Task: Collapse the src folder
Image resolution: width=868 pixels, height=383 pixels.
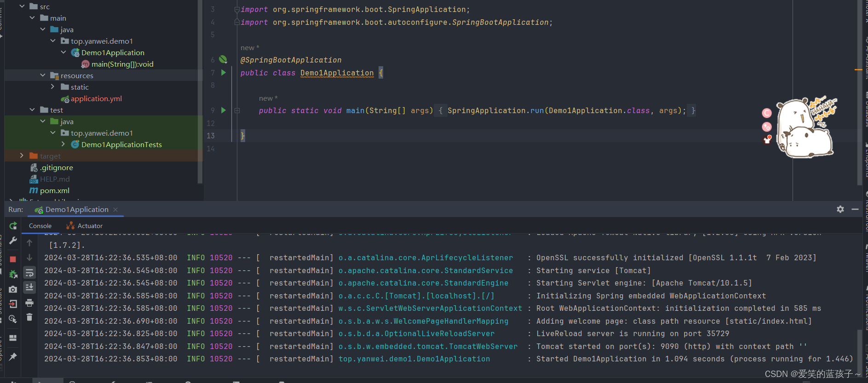Action: pyautogui.click(x=22, y=6)
